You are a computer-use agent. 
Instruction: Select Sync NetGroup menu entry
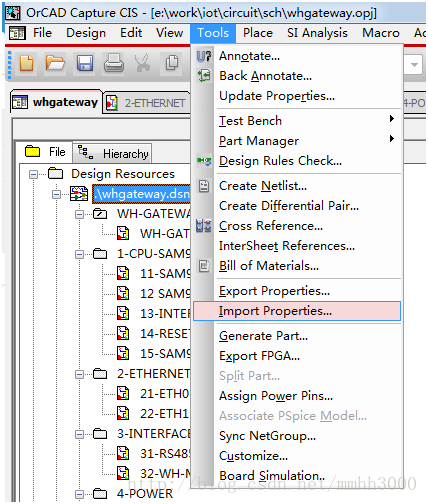click(x=297, y=436)
